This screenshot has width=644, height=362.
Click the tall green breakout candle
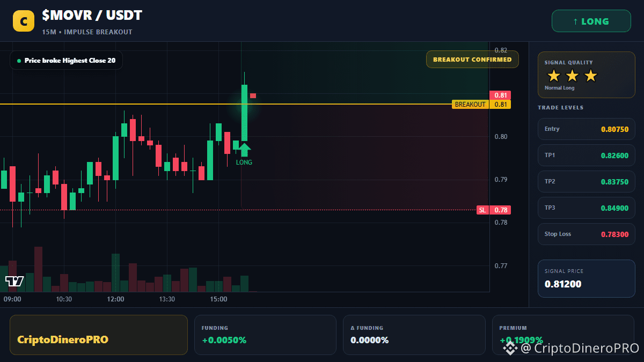(244, 113)
